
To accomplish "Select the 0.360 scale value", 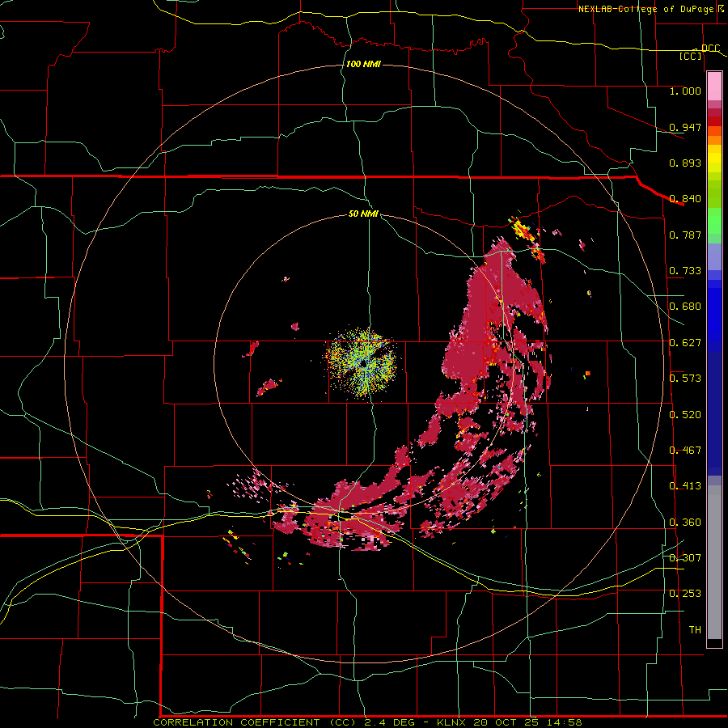I will (x=685, y=523).
